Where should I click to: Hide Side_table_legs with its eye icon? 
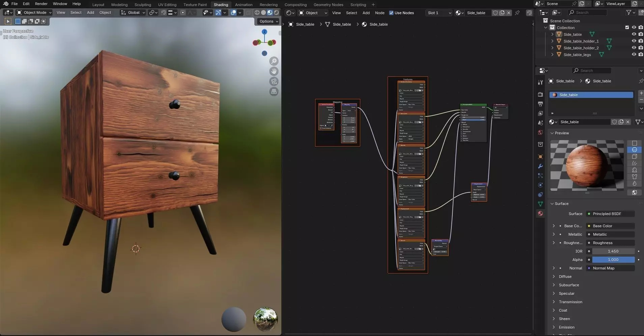click(x=634, y=54)
